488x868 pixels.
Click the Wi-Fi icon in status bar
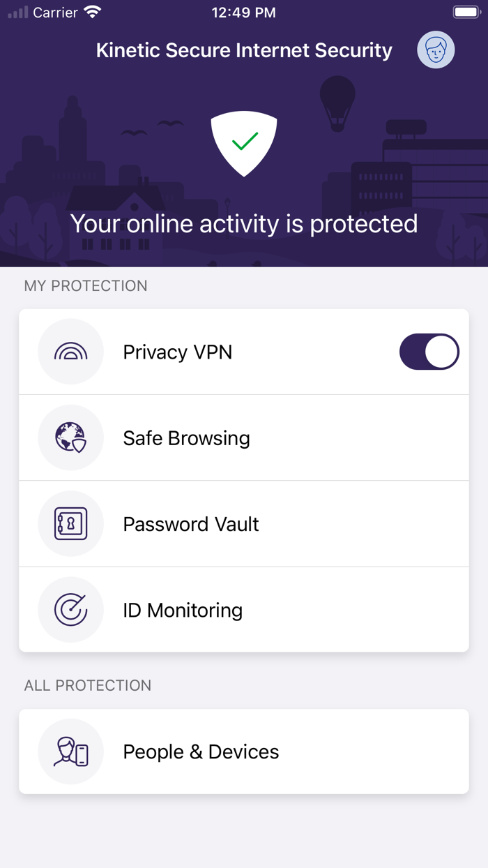tap(93, 11)
